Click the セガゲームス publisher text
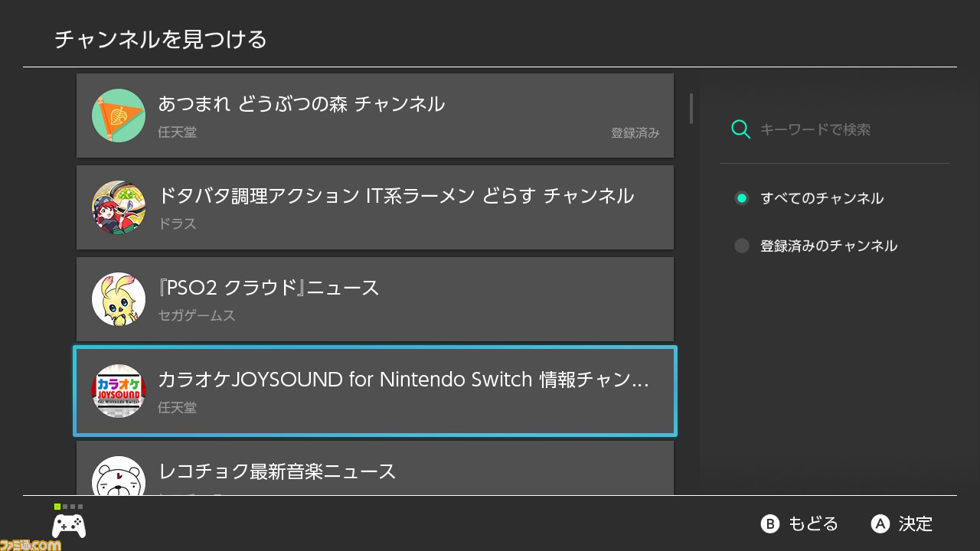Image resolution: width=980 pixels, height=551 pixels. pos(197,315)
